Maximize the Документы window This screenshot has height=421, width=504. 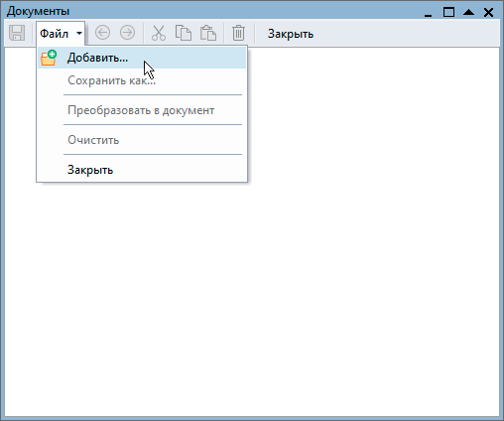448,13
